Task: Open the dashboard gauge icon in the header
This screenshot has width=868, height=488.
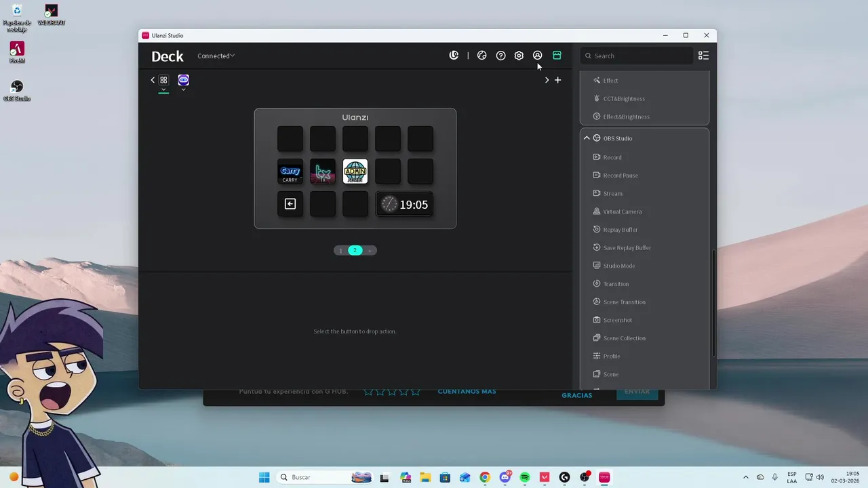Action: (x=482, y=56)
